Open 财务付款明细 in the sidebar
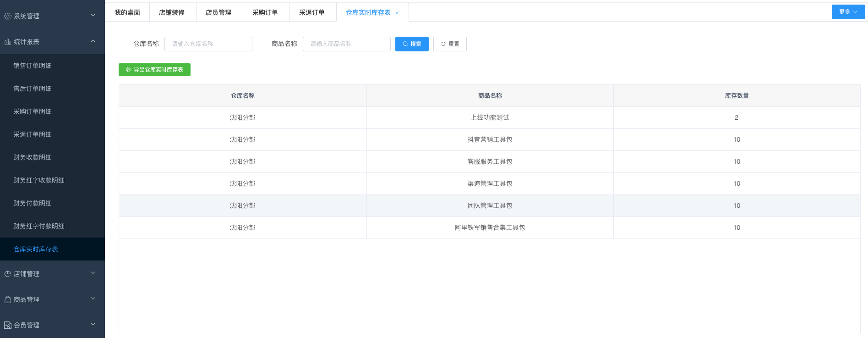868x338 pixels. point(52,203)
